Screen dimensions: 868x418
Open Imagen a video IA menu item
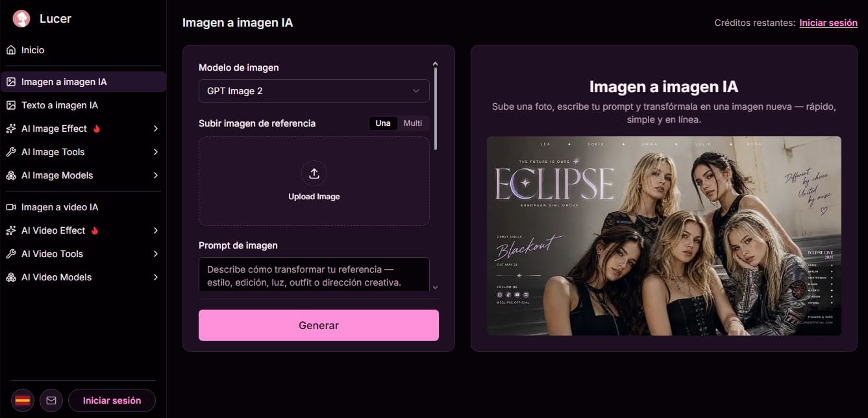tap(83, 207)
